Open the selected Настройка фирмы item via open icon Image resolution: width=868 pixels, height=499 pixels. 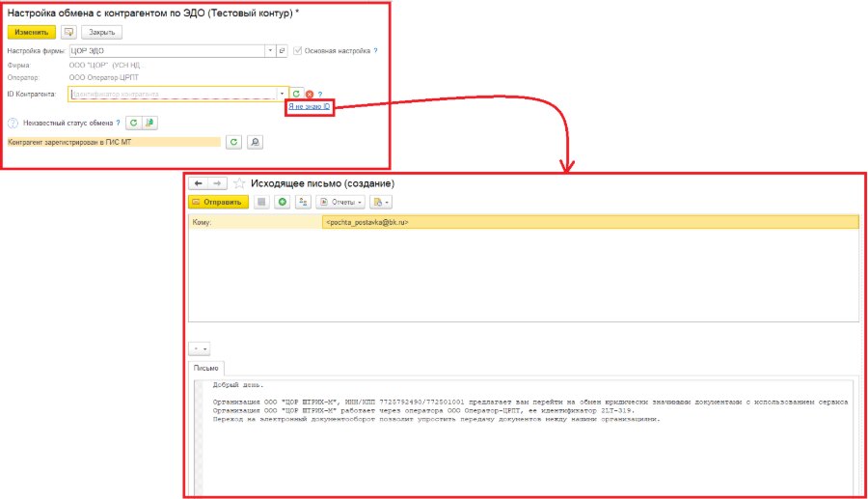click(282, 50)
